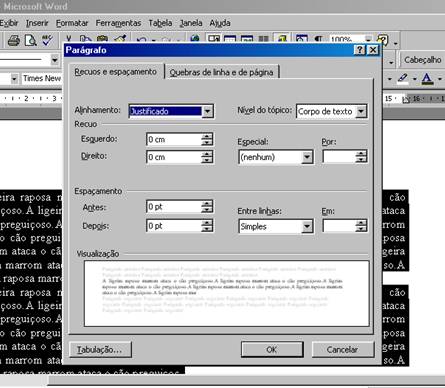Screen dimensions: 445x388
Task: Click the Font Color A icon
Action: tap(427, 78)
